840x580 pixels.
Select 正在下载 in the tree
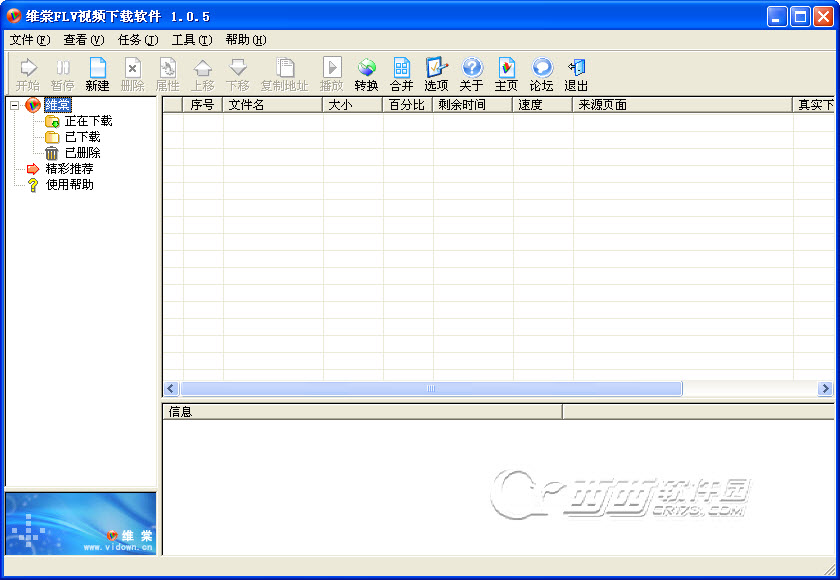pos(88,121)
